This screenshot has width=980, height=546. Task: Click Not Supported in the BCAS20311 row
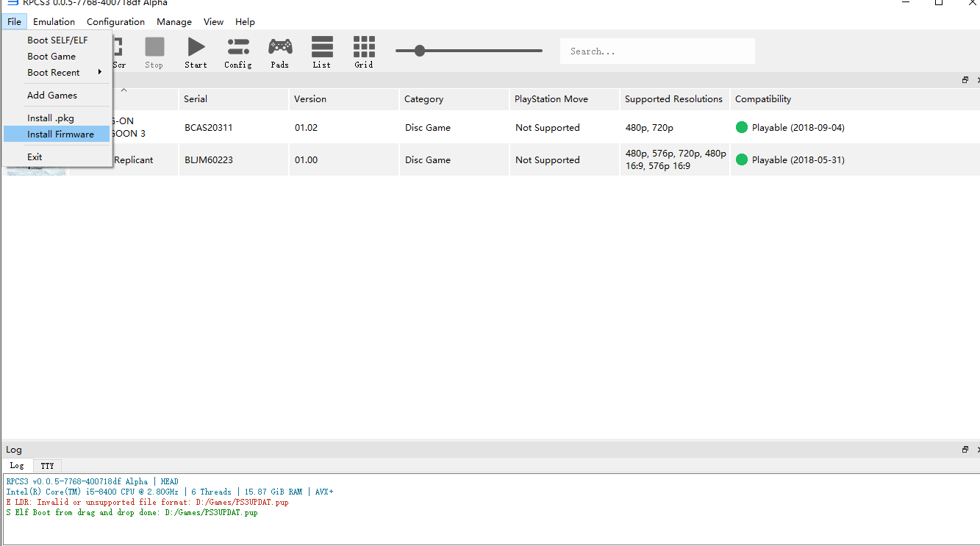(x=548, y=128)
